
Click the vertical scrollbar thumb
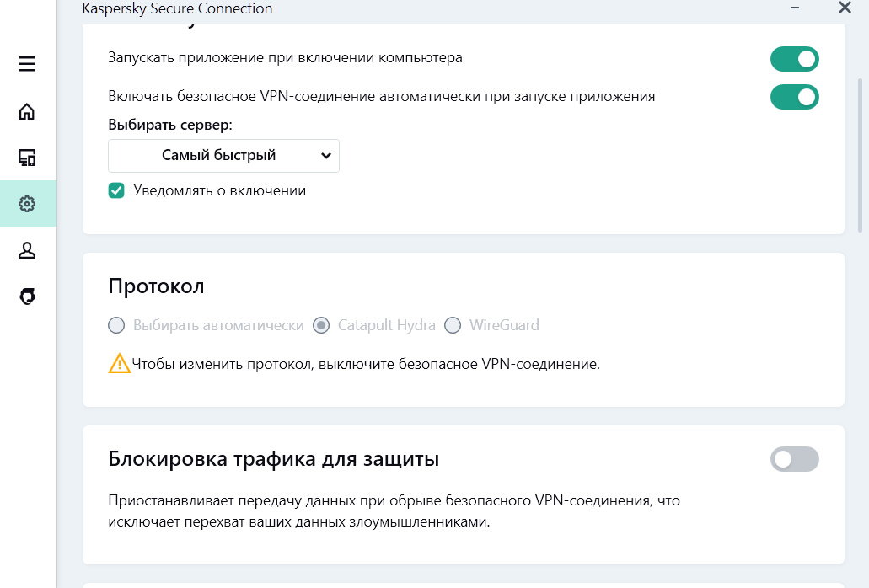860,155
